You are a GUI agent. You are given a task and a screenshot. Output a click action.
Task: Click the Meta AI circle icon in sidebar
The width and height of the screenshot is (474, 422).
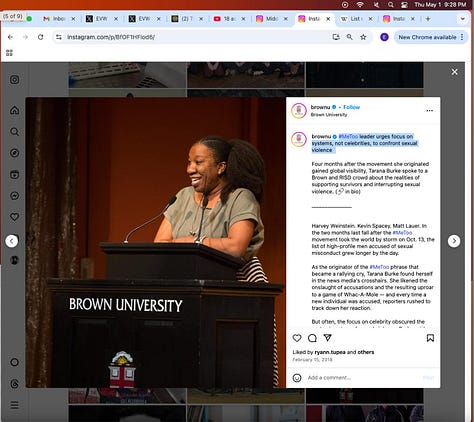[x=14, y=362]
